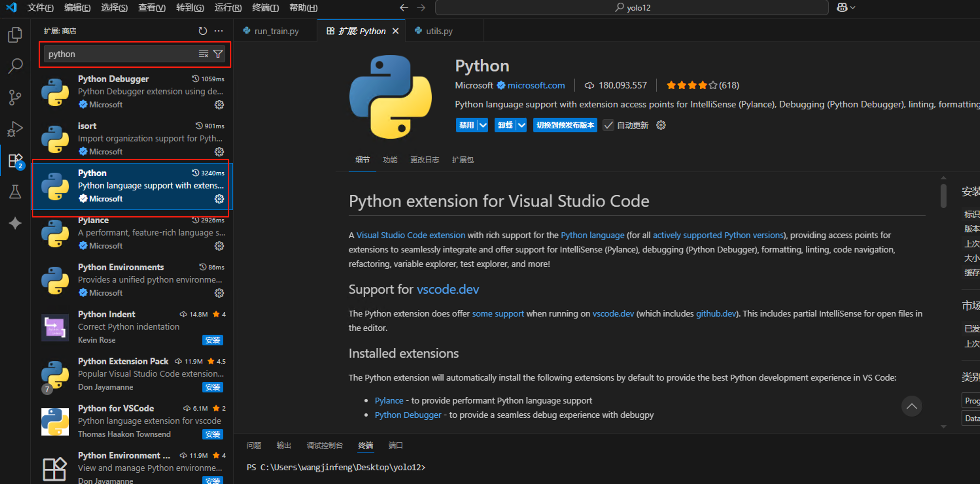This screenshot has width=980, height=484.
Task: Open the 终端 menu
Action: (265, 7)
